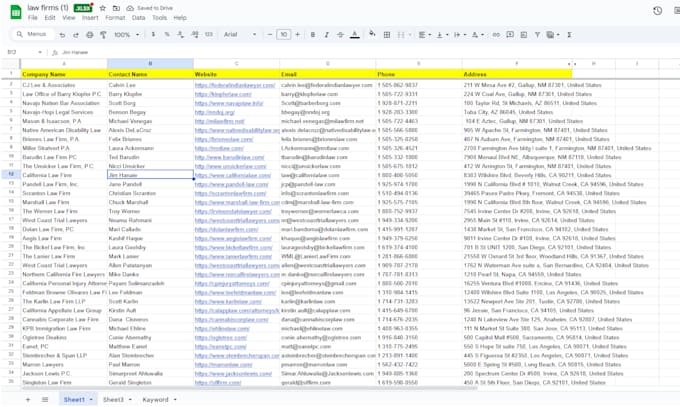
Task: Open the vertical align dropdown
Action: (442, 35)
